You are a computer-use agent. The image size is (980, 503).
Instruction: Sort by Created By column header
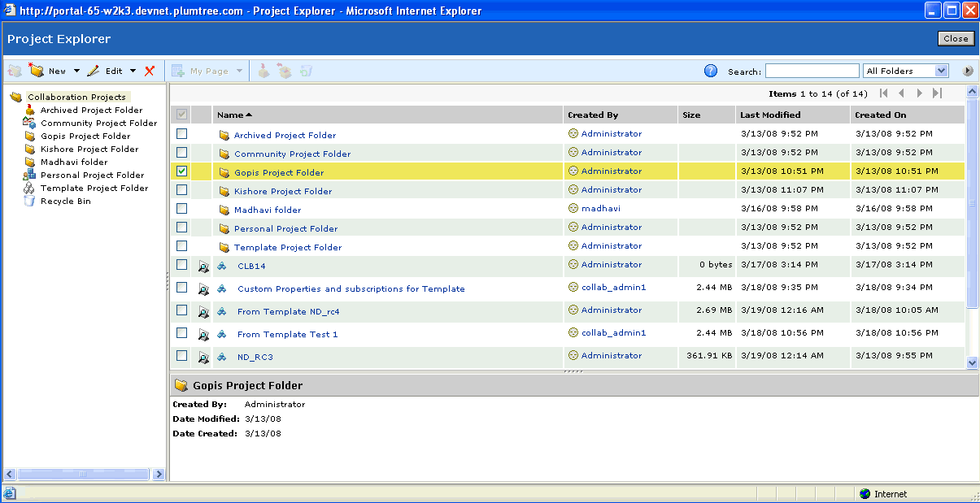click(593, 115)
